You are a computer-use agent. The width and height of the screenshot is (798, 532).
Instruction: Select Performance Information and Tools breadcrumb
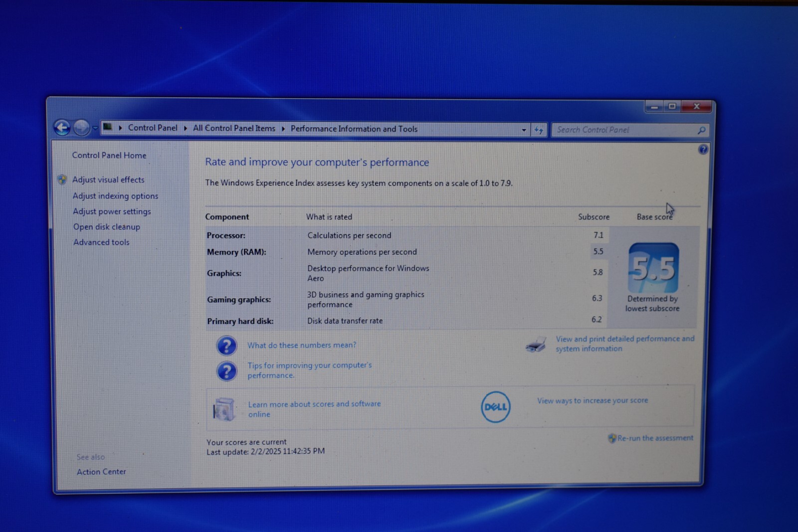pyautogui.click(x=354, y=129)
